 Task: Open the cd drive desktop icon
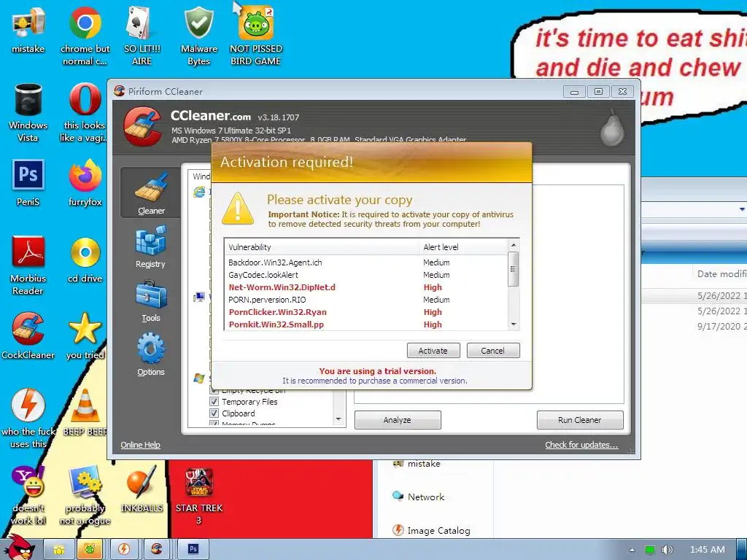tap(85, 260)
